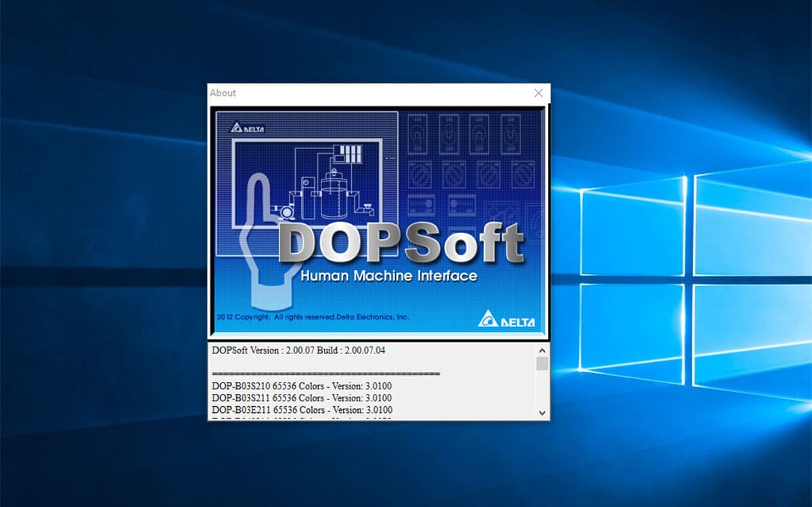The image size is (812, 507).
Task: Click the scroll-down arrow in version list
Action: tap(542, 412)
